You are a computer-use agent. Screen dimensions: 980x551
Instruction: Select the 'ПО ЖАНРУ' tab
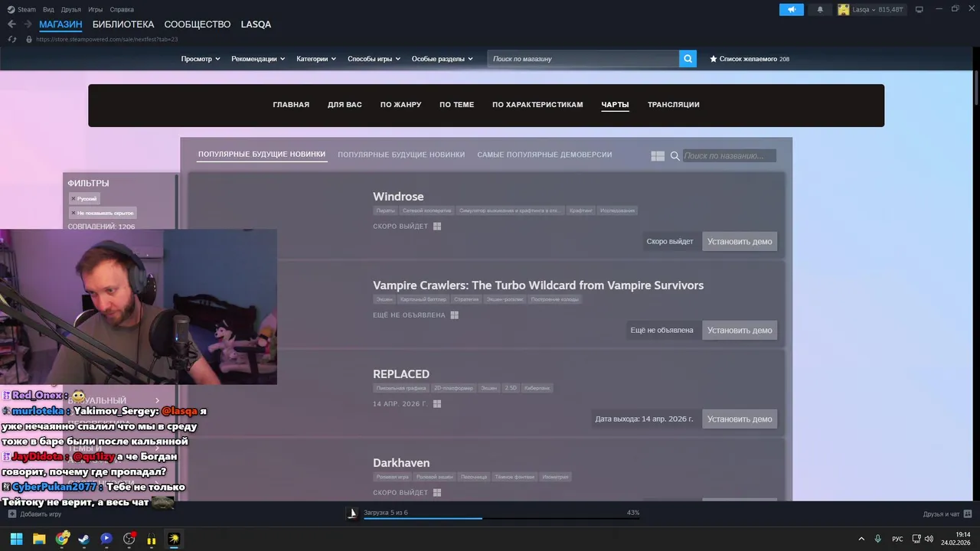[400, 105]
